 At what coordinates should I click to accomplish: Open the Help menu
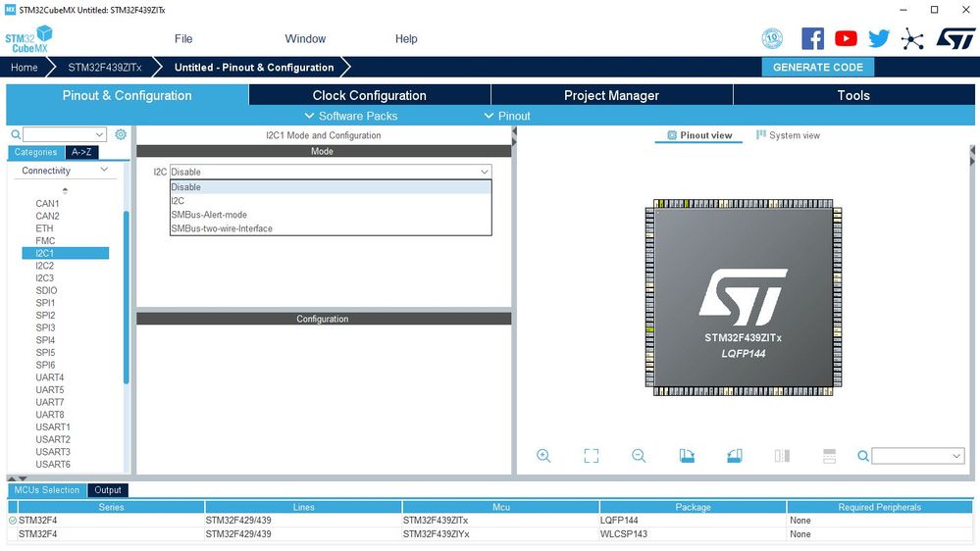click(x=406, y=39)
